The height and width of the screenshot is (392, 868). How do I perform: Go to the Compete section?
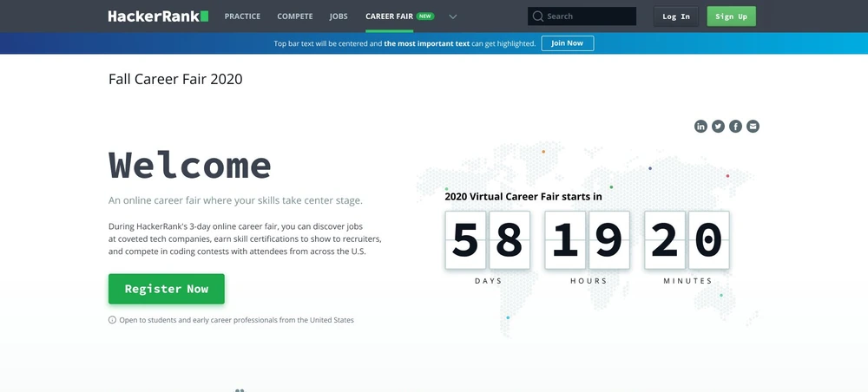(x=295, y=16)
